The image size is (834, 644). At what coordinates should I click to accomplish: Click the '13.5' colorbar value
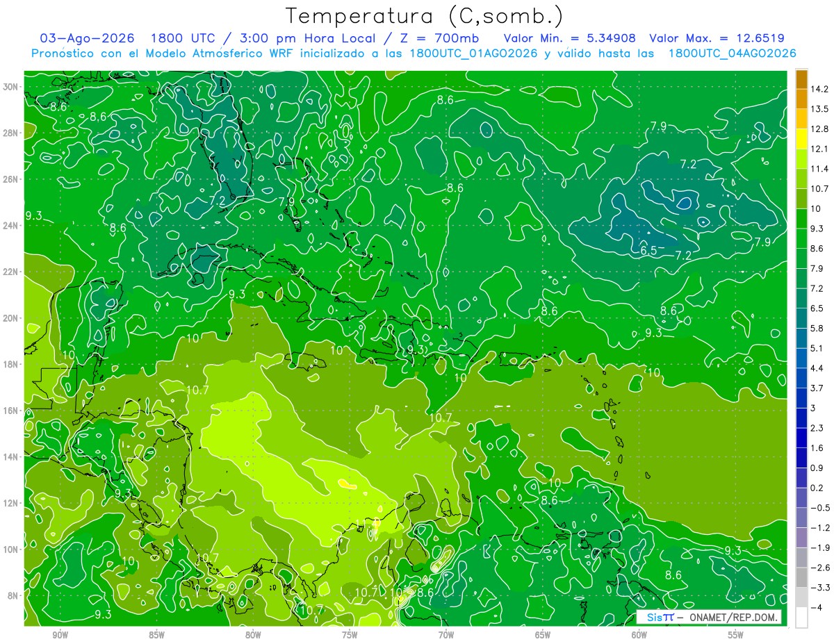[819, 109]
